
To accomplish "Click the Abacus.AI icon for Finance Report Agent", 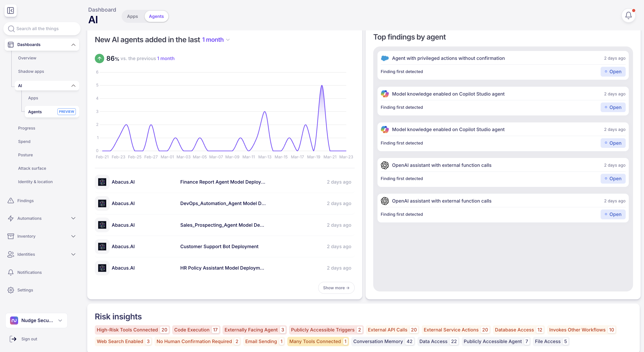I will (102, 182).
